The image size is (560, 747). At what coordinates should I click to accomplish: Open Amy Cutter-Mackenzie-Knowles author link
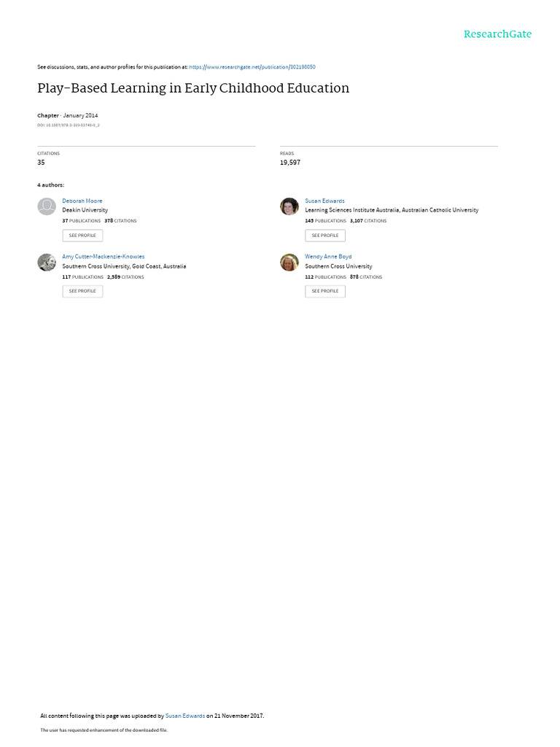(x=104, y=256)
